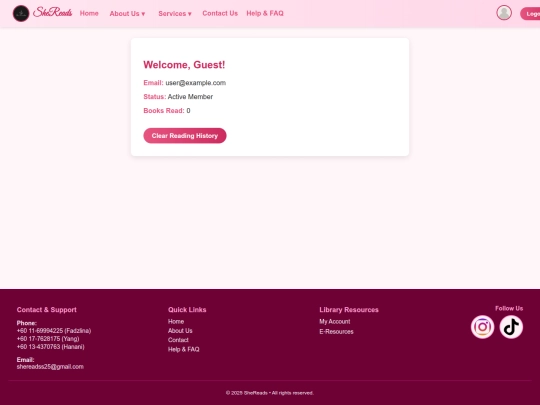This screenshot has width=540, height=405.
Task: Open Contact link in footer Quick Links
Action: coord(178,340)
